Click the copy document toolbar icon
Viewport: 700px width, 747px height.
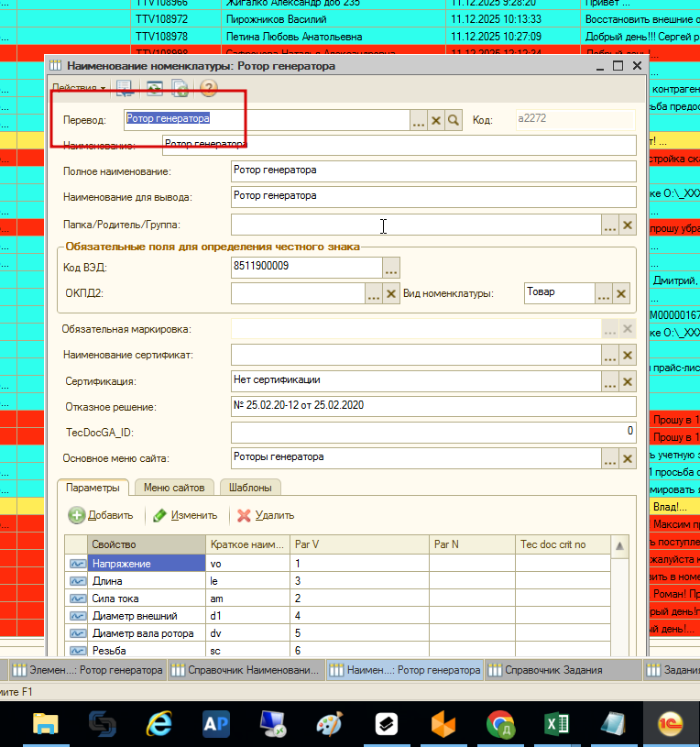tap(180, 88)
